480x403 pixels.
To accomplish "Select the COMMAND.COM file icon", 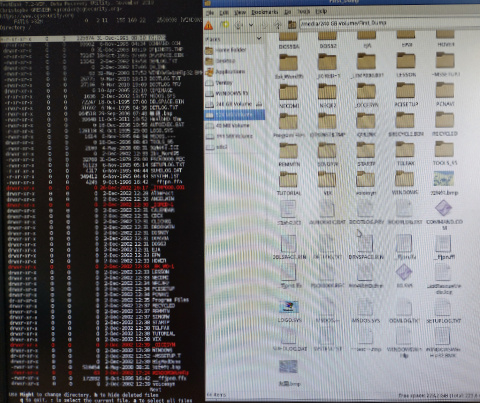I will tap(444, 208).
